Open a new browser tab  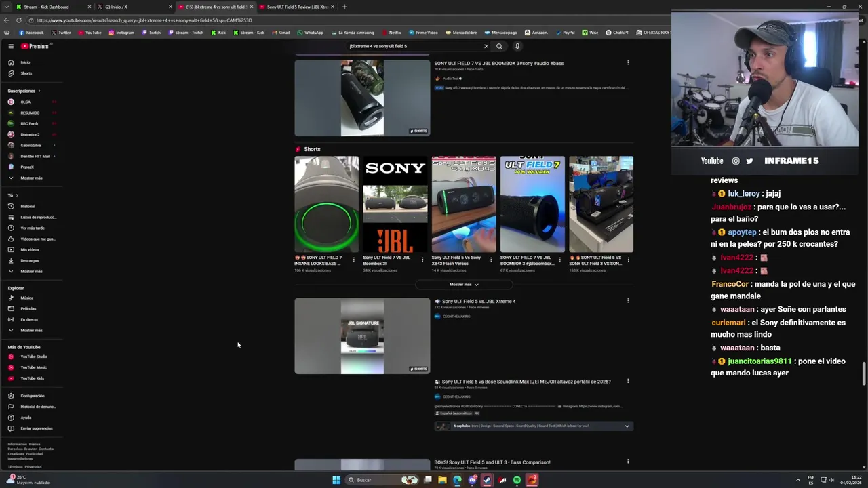344,7
